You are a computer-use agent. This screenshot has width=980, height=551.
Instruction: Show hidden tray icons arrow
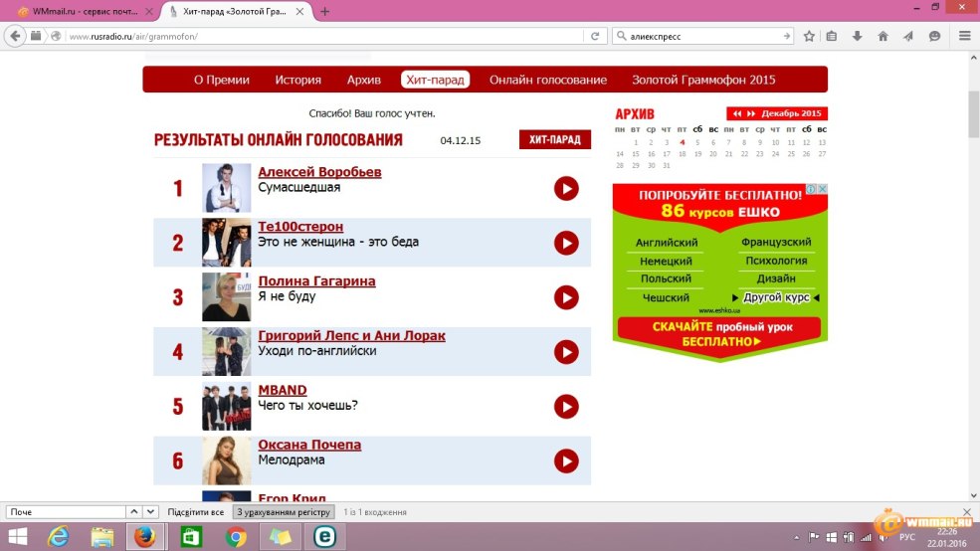[796, 537]
